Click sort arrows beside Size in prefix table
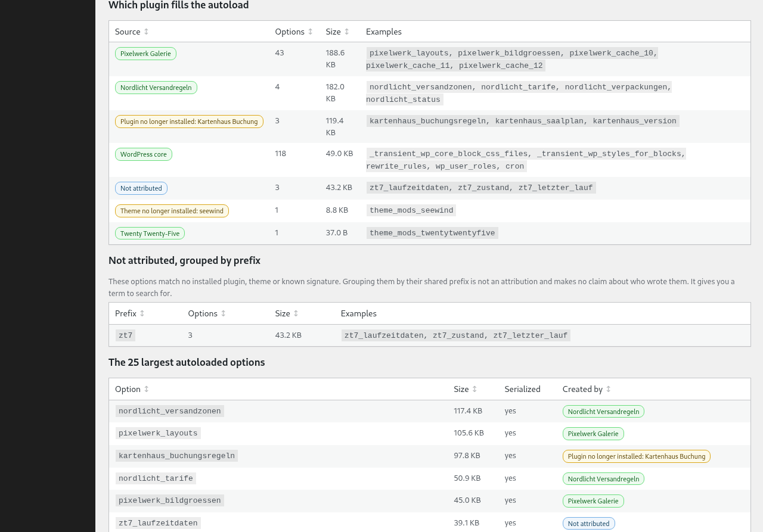 click(x=296, y=313)
